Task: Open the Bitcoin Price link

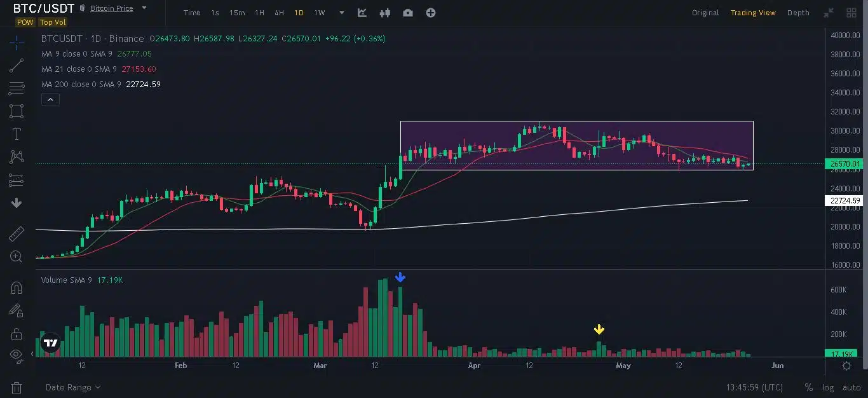Action: point(111,8)
